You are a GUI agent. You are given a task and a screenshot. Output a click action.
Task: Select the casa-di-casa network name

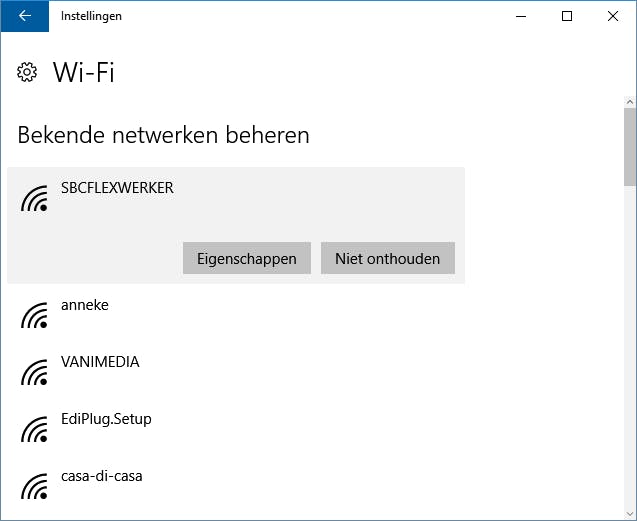pos(101,476)
